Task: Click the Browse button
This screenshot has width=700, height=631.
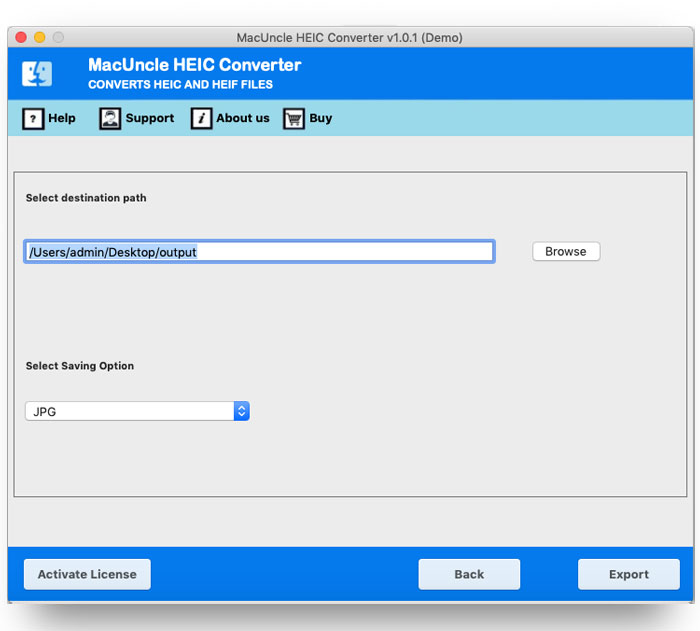Action: point(566,251)
